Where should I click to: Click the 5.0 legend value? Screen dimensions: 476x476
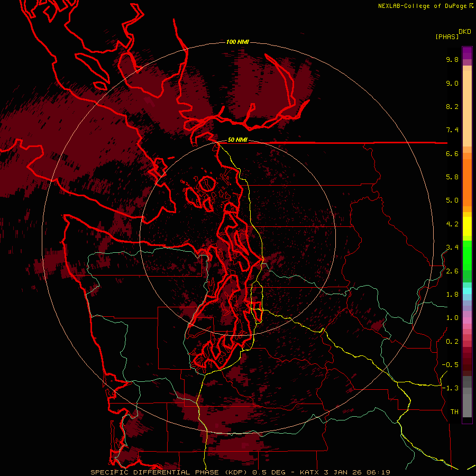452,200
